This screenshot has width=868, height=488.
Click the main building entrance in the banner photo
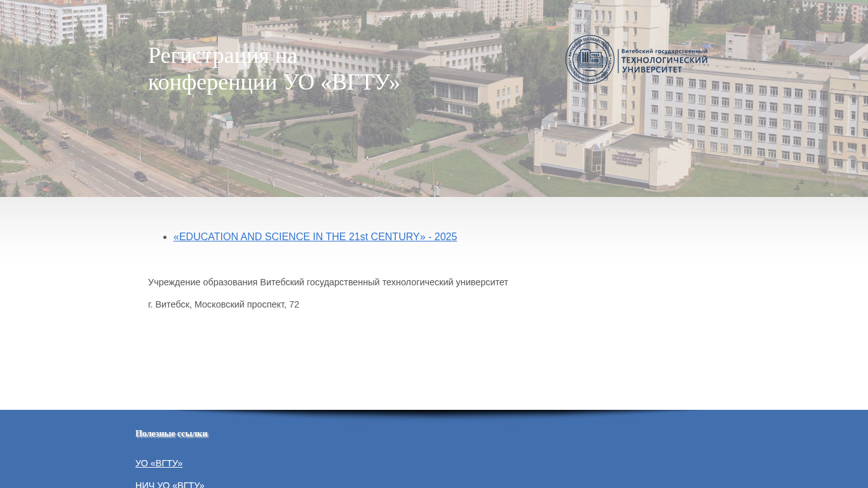(596, 159)
